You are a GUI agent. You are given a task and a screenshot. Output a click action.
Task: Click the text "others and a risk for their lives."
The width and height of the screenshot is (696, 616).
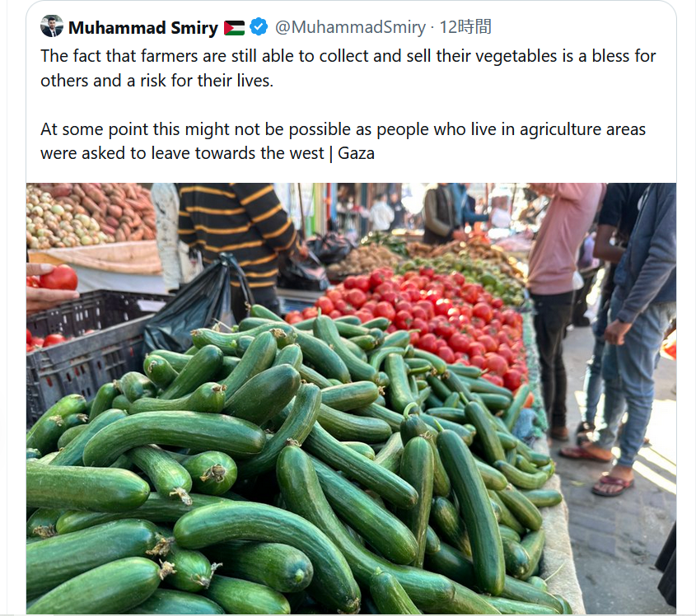(156, 81)
